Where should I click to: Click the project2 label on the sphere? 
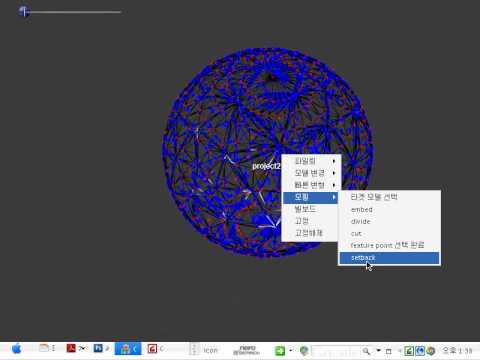[x=266, y=166]
